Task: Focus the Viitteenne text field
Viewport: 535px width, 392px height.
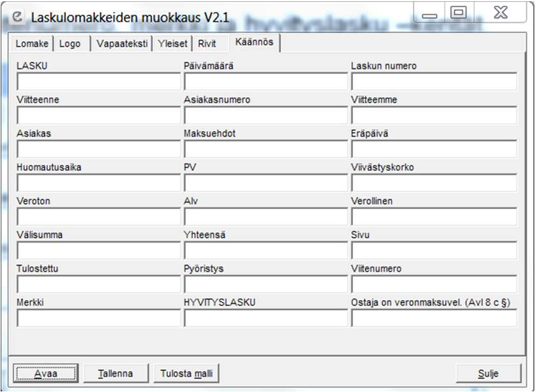Action: pyautogui.click(x=98, y=115)
